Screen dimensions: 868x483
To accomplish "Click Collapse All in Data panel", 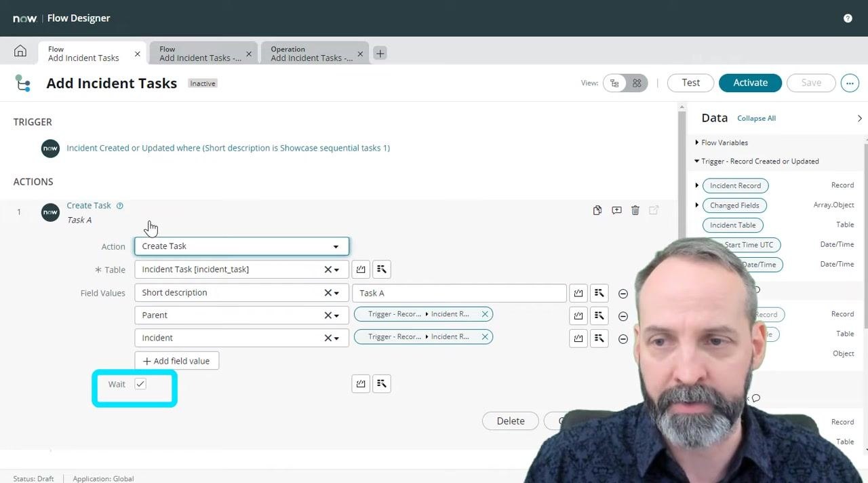I will (756, 118).
